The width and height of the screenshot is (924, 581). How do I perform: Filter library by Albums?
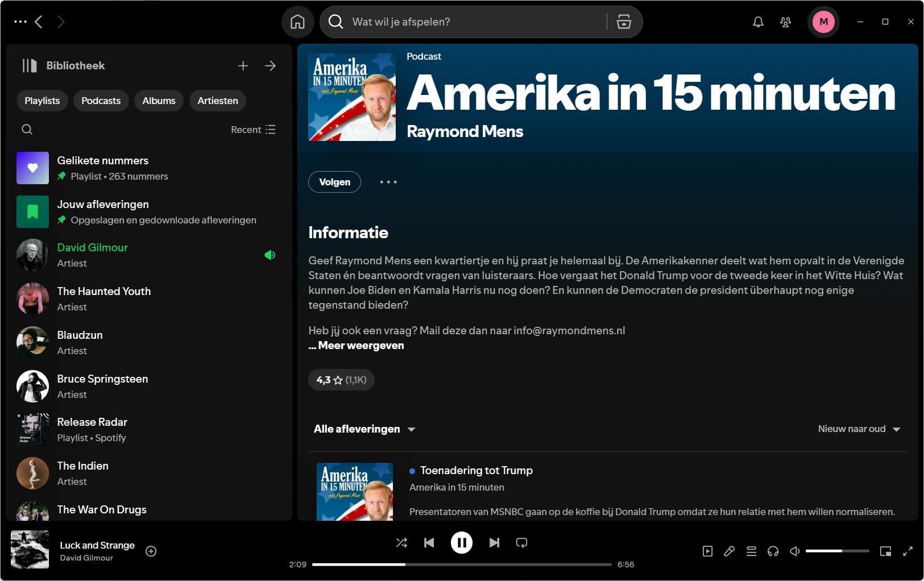pyautogui.click(x=159, y=101)
